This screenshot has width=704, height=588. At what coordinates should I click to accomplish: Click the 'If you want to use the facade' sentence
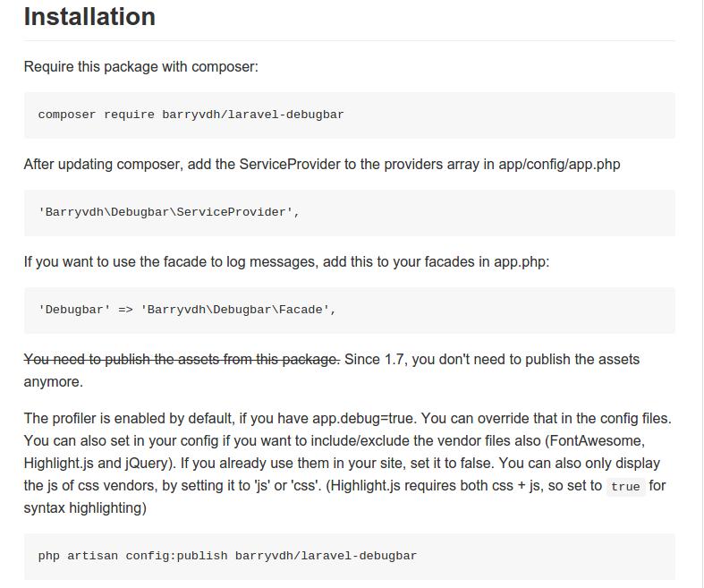pos(286,262)
